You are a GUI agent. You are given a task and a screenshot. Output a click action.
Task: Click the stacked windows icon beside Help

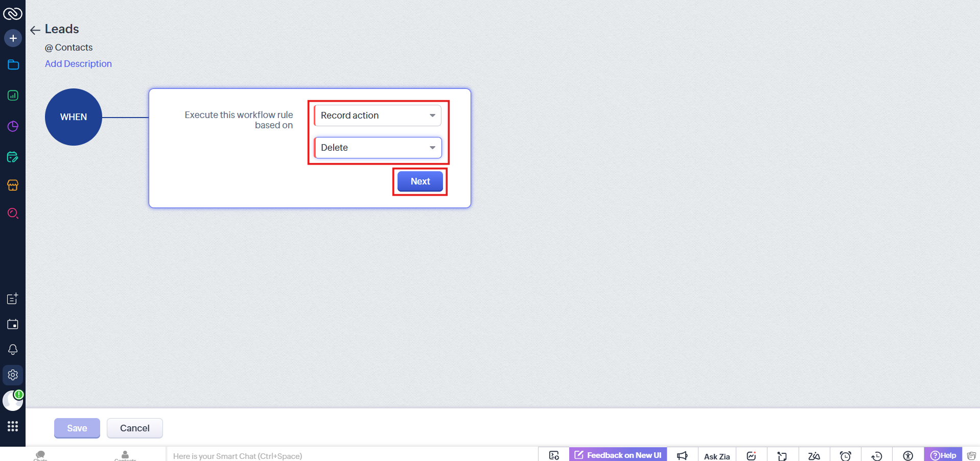click(x=971, y=456)
